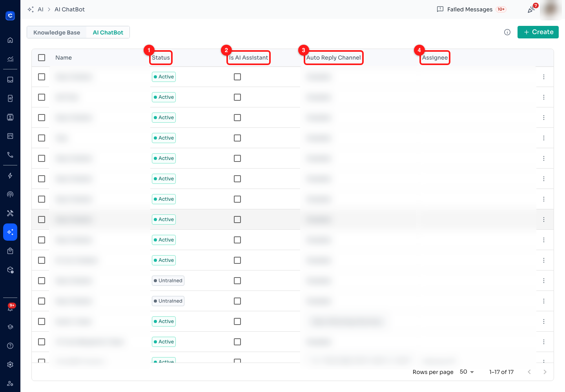
Task: Click the Name column header
Action: coord(64,58)
